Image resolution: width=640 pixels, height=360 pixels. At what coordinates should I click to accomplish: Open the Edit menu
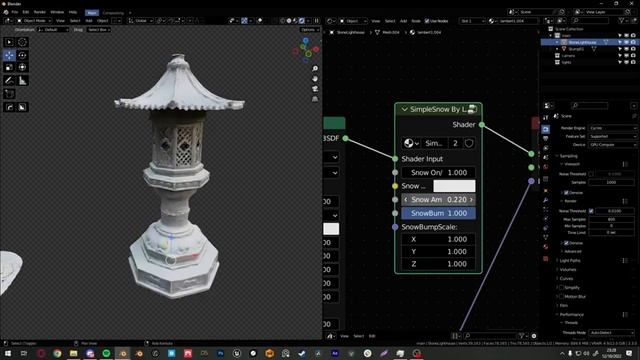pos(26,12)
